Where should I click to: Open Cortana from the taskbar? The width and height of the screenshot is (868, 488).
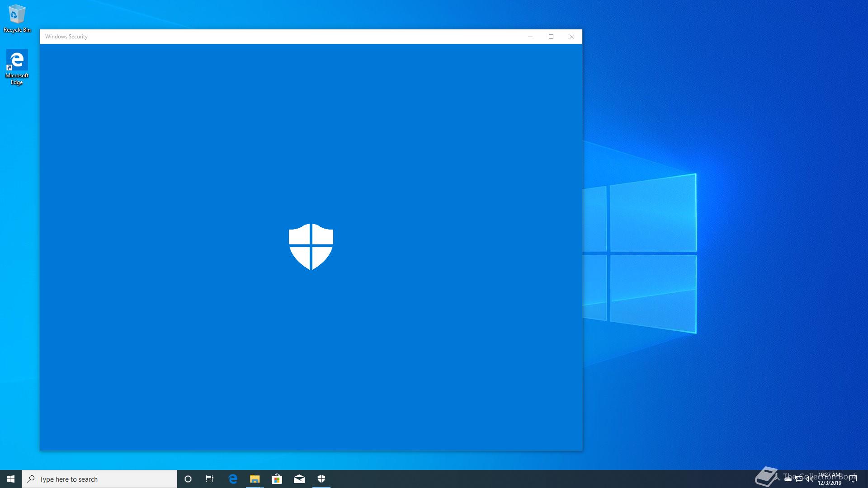188,479
